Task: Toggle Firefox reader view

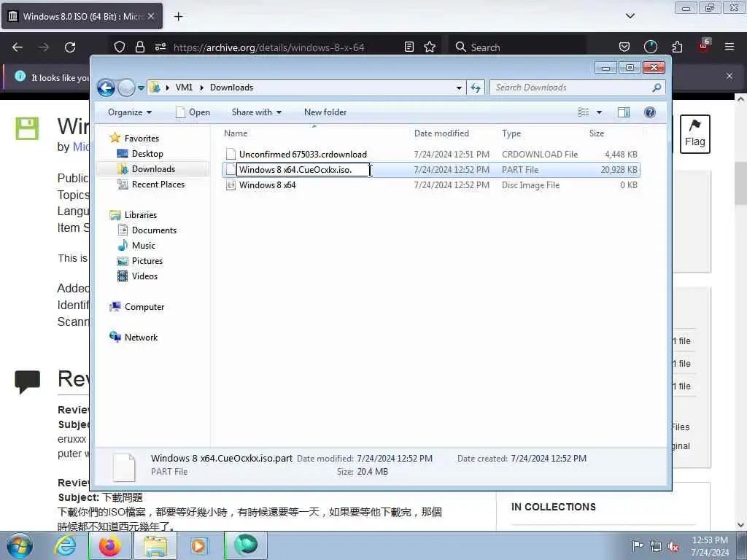Action: 409,47
